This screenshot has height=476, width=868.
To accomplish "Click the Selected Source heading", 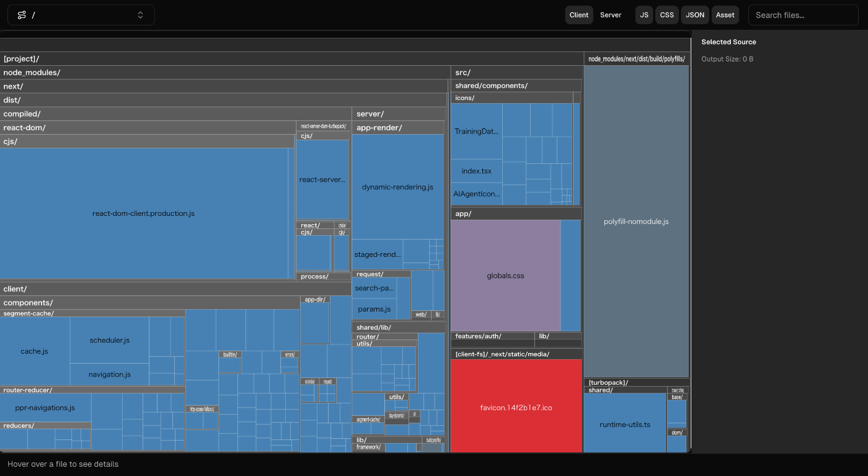I will coord(728,42).
